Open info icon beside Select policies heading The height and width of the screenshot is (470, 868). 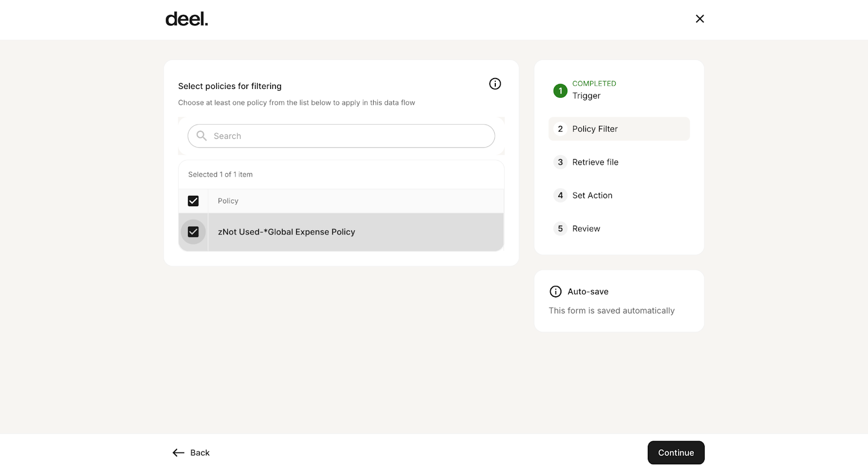point(495,84)
